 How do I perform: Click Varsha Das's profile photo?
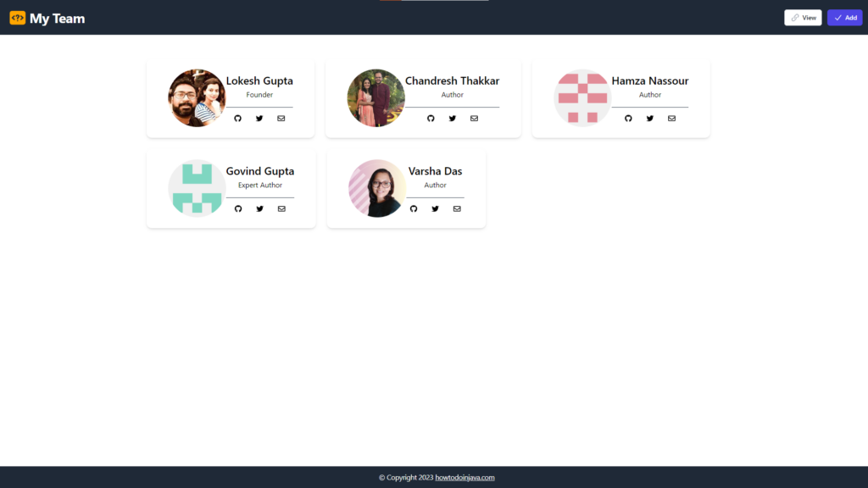(x=376, y=188)
